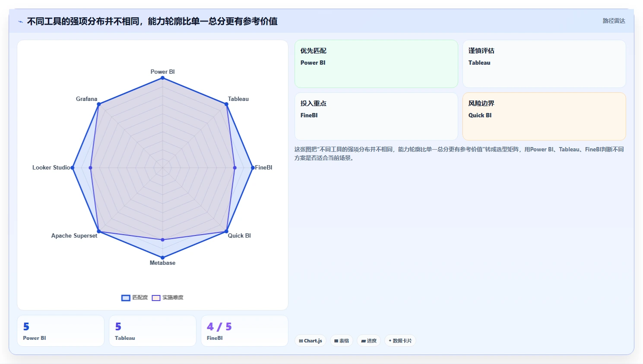Viewport: 643px width, 364px height.
Task: Click the FineBI outer radar data point
Action: click(x=253, y=167)
